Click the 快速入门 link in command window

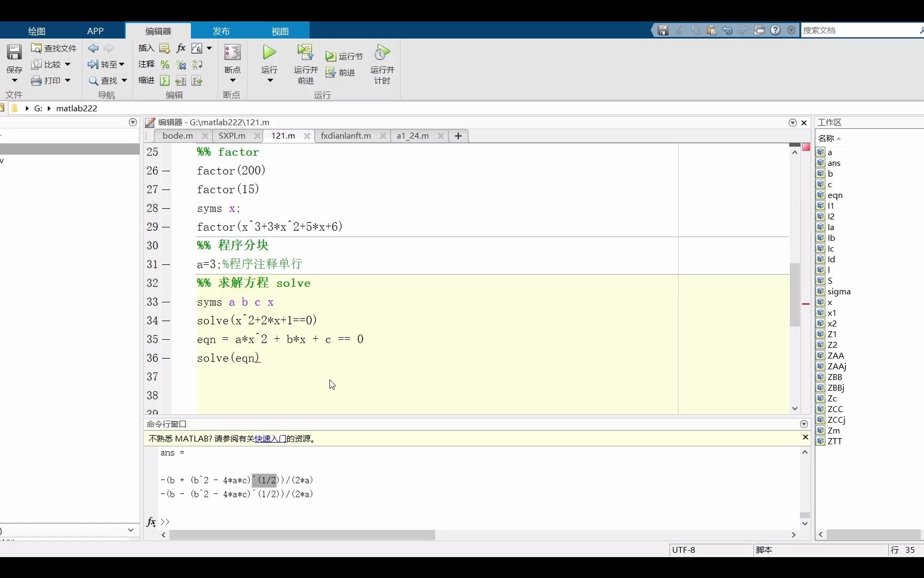[x=269, y=438]
